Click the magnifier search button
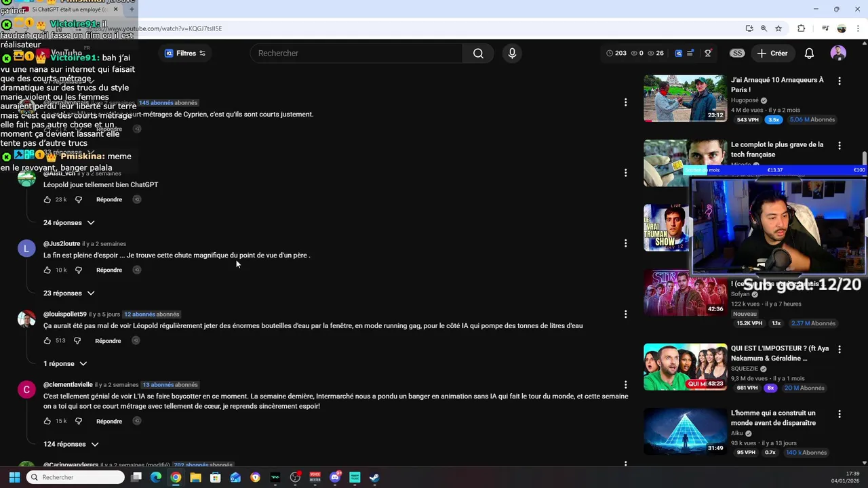This screenshot has width=868, height=488. coord(478,54)
